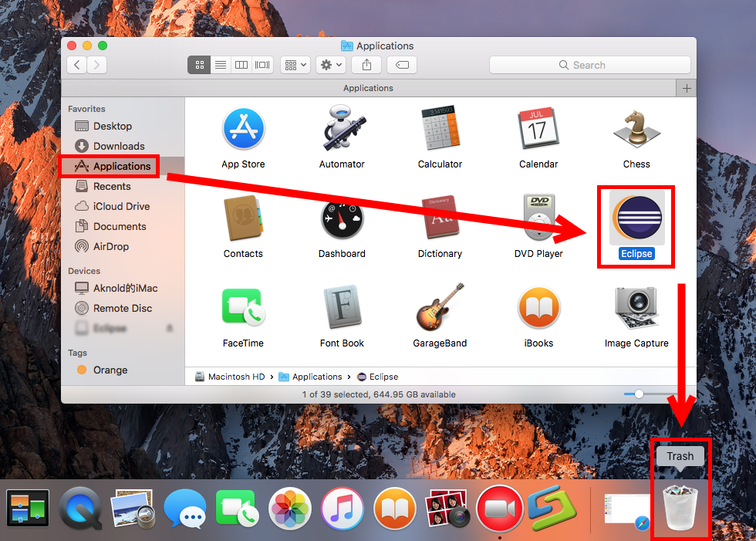Switch to column view mode
The image size is (756, 541).
[x=241, y=65]
